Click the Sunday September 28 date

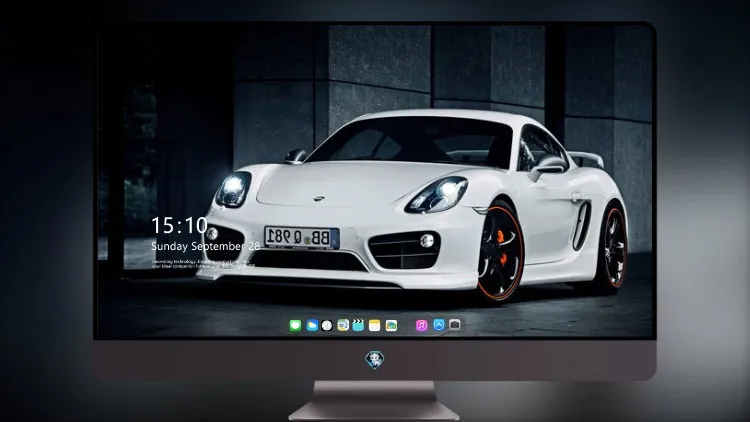(206, 246)
